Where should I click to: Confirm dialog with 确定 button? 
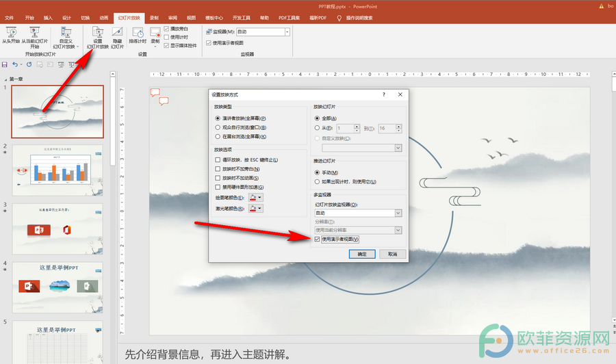[x=362, y=254]
